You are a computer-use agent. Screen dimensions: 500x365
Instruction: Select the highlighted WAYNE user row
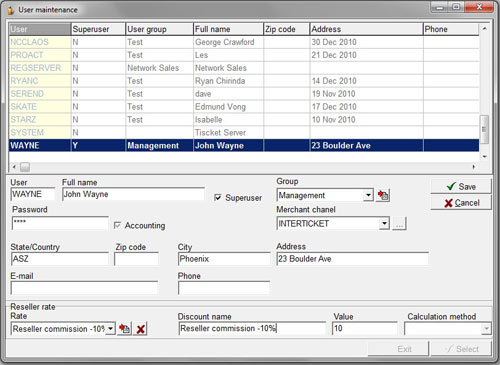click(244, 146)
